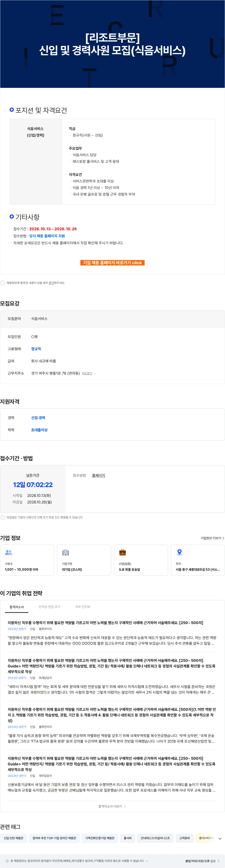This screenshot has height=868, width=225.
Task: Switch to the 인적성·면접 후기 tab
Action: 49,607
